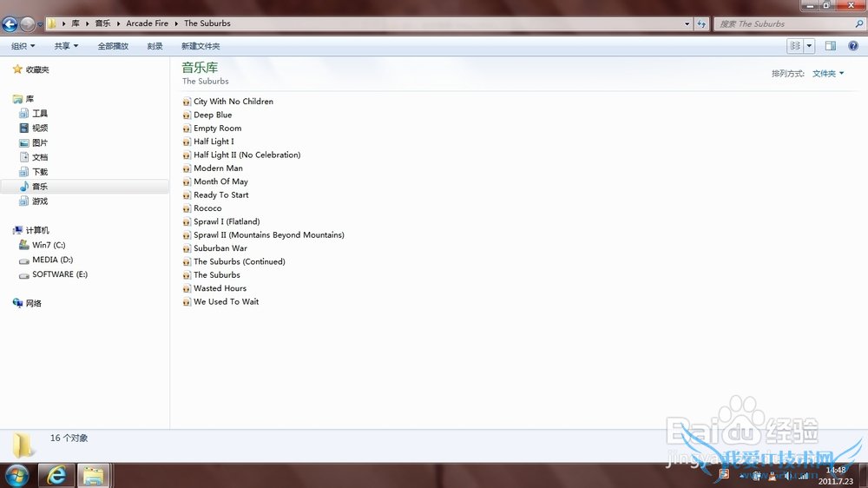The image size is (868, 488).
Task: Open the 排列方式 文件夹 dropdown
Action: click(827, 73)
